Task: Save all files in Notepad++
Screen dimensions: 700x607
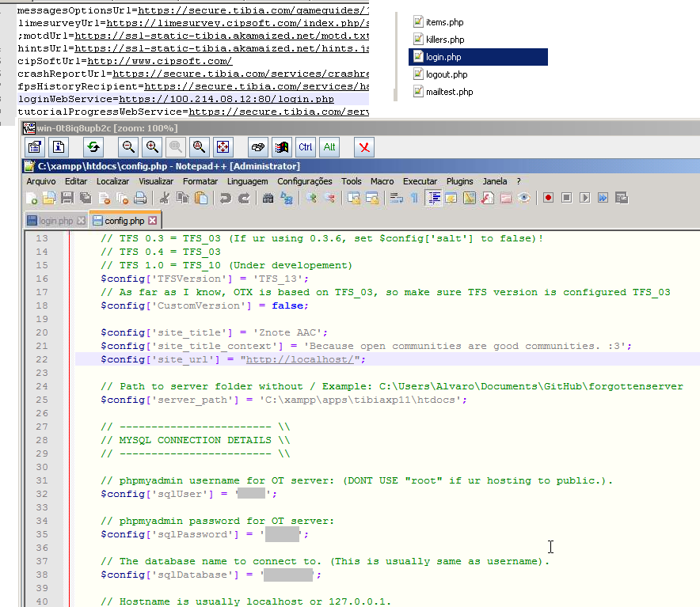Action: (86, 198)
